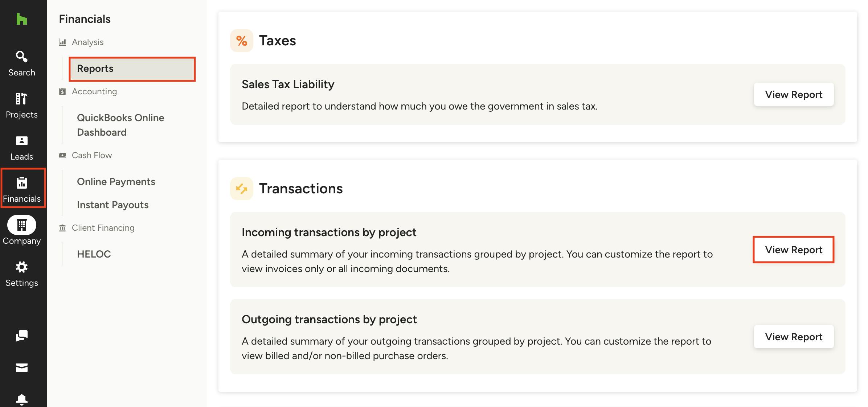Open the mail inbox icon
The height and width of the screenshot is (407, 868).
click(22, 367)
